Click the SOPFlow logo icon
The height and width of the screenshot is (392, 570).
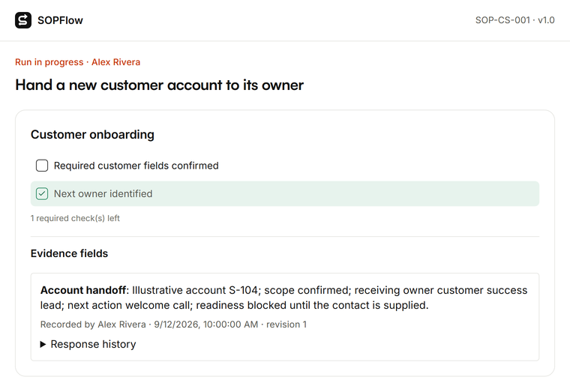(23, 20)
